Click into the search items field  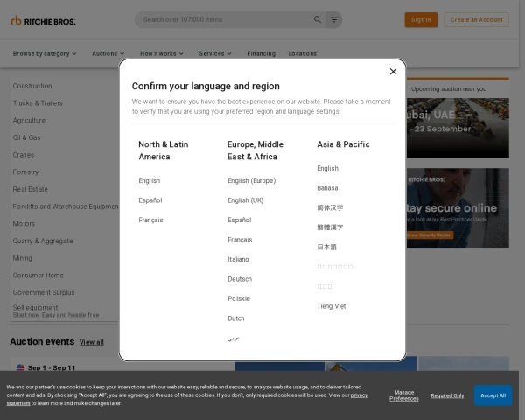click(223, 19)
